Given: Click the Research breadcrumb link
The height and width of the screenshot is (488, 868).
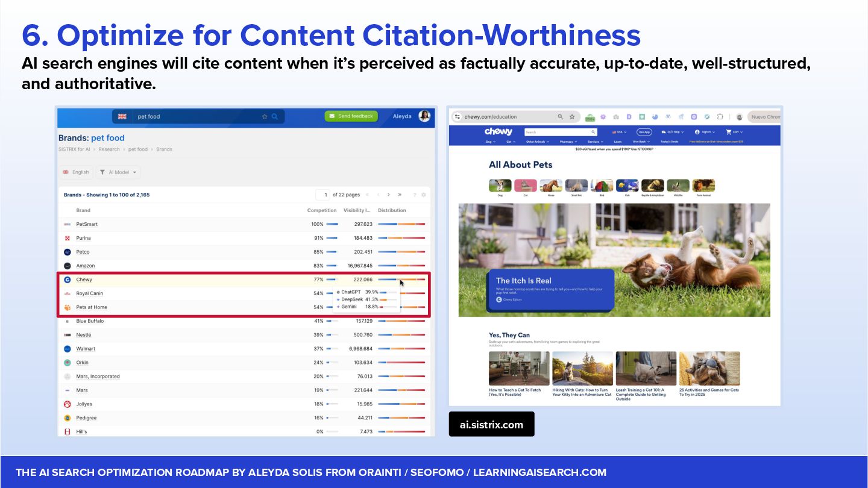Looking at the screenshot, I should click(x=109, y=149).
